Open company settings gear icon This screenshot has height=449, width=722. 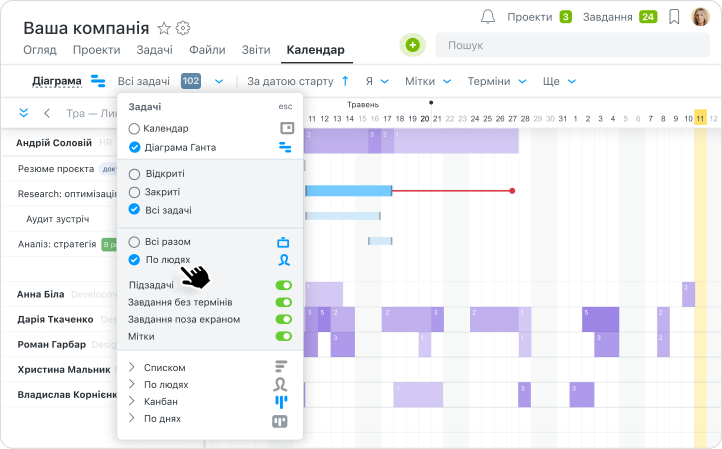click(x=183, y=28)
